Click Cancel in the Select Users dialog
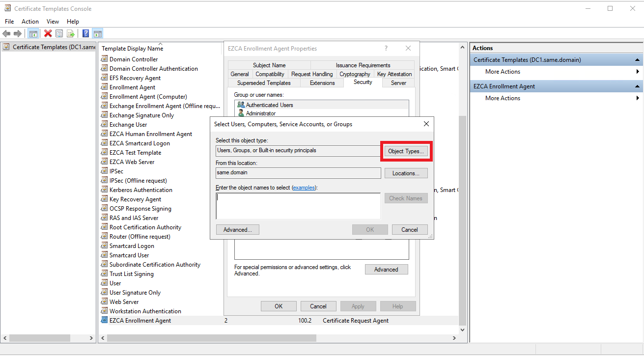644x356 pixels. (410, 230)
